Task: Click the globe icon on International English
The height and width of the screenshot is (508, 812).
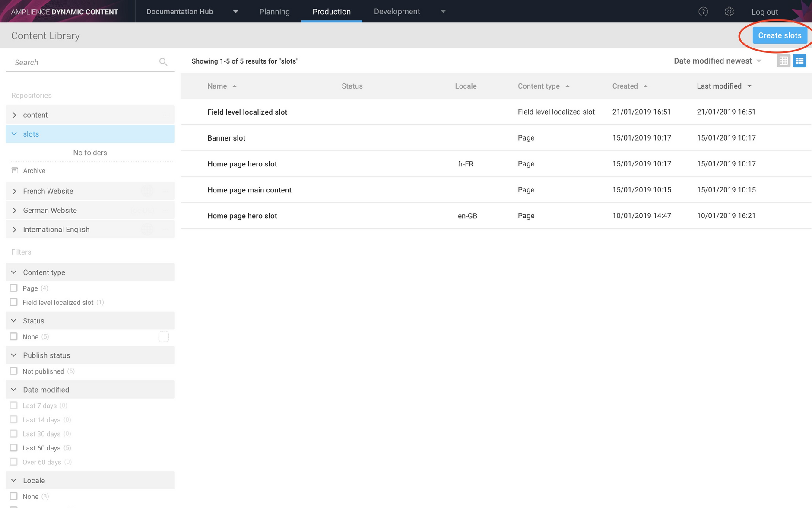Action: point(147,229)
